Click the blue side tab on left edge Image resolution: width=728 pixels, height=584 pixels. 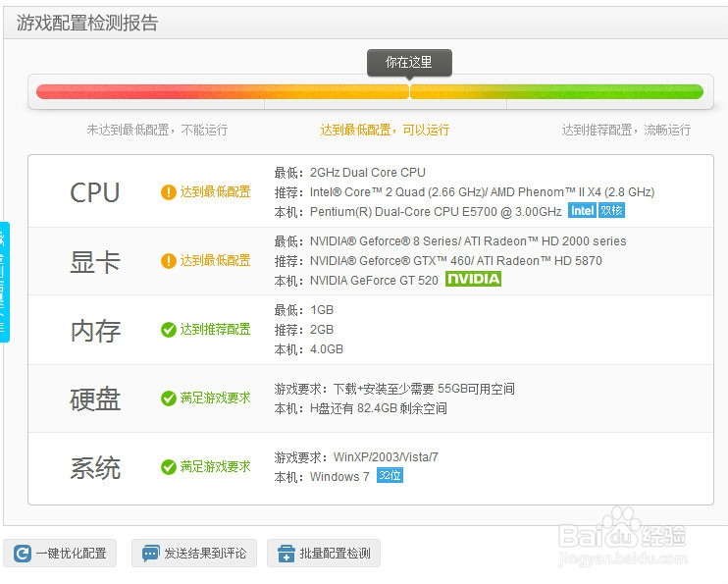point(5,282)
